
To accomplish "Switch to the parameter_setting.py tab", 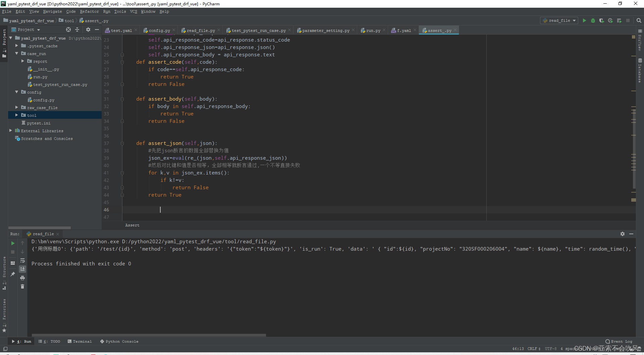I will [x=325, y=30].
